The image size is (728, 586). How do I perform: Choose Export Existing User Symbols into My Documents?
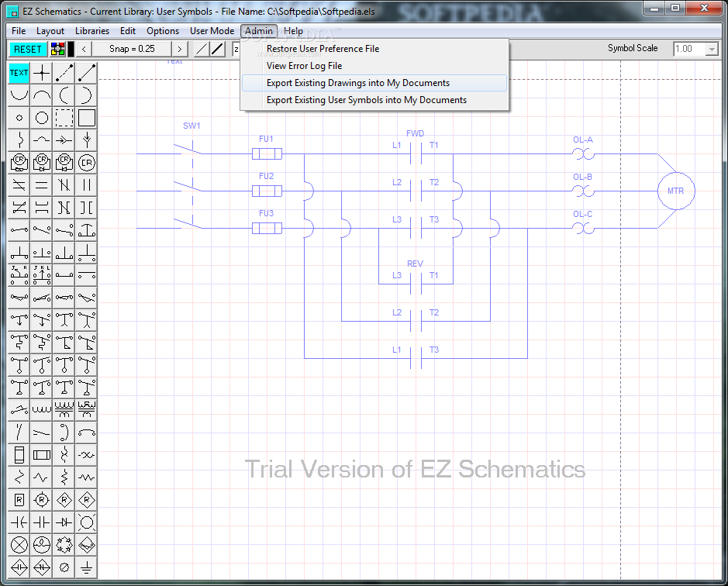coord(374,100)
